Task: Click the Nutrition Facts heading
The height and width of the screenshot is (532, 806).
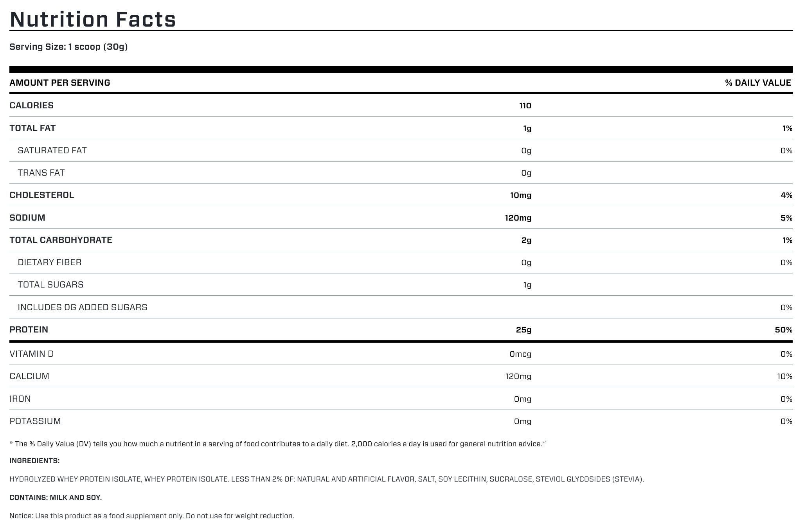Action: click(93, 19)
